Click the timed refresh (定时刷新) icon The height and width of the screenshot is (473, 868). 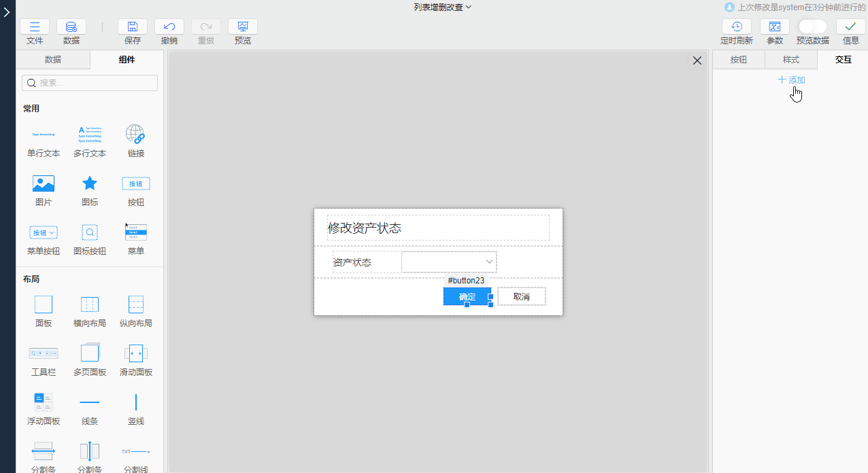pyautogui.click(x=737, y=27)
